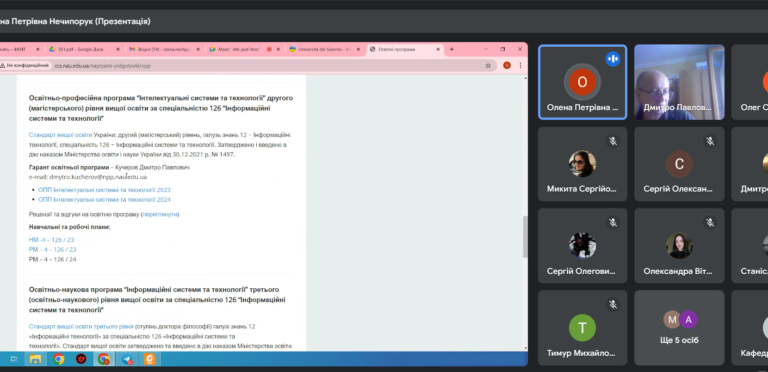Click the 'РМ – 4 – 126 / 24' text
768x372 pixels.
(52, 259)
